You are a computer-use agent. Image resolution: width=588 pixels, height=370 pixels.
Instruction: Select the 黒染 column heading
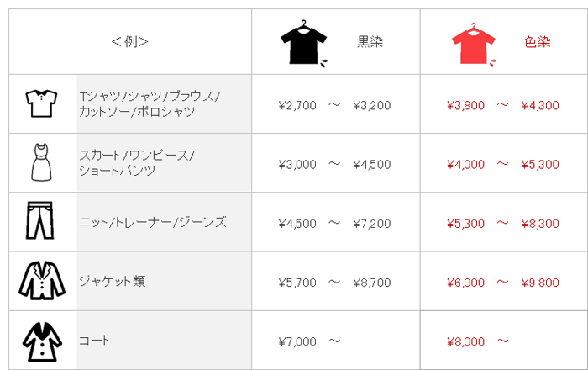pyautogui.click(x=370, y=42)
